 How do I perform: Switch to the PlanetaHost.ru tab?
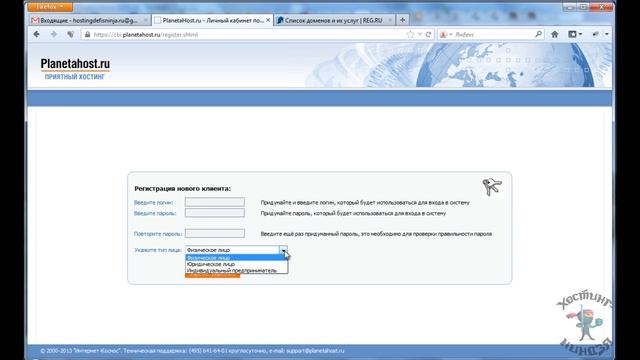(212, 20)
